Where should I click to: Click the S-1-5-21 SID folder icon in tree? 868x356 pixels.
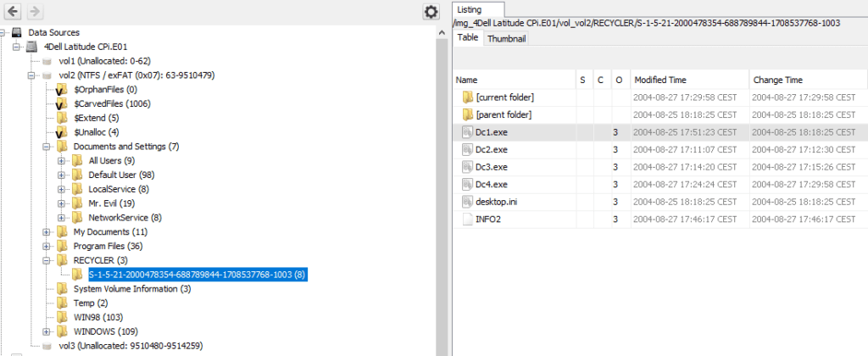point(77,274)
